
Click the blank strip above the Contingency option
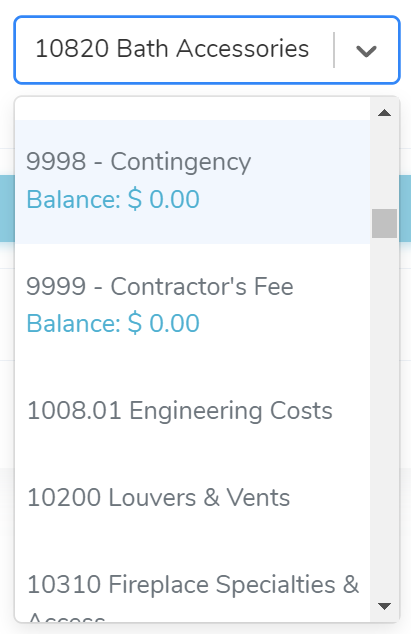[193, 108]
